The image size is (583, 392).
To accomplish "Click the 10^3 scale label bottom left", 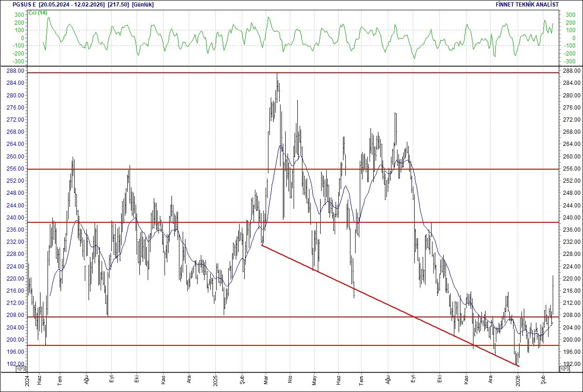I will pyautogui.click(x=20, y=369).
